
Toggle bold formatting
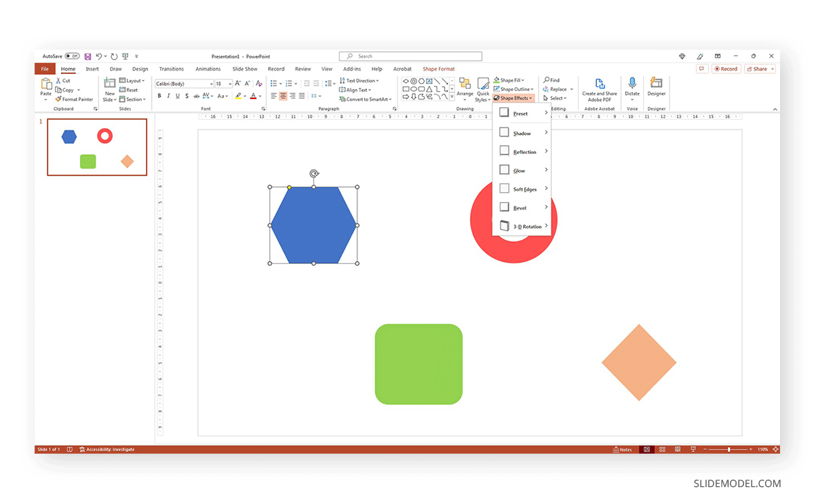coord(159,96)
